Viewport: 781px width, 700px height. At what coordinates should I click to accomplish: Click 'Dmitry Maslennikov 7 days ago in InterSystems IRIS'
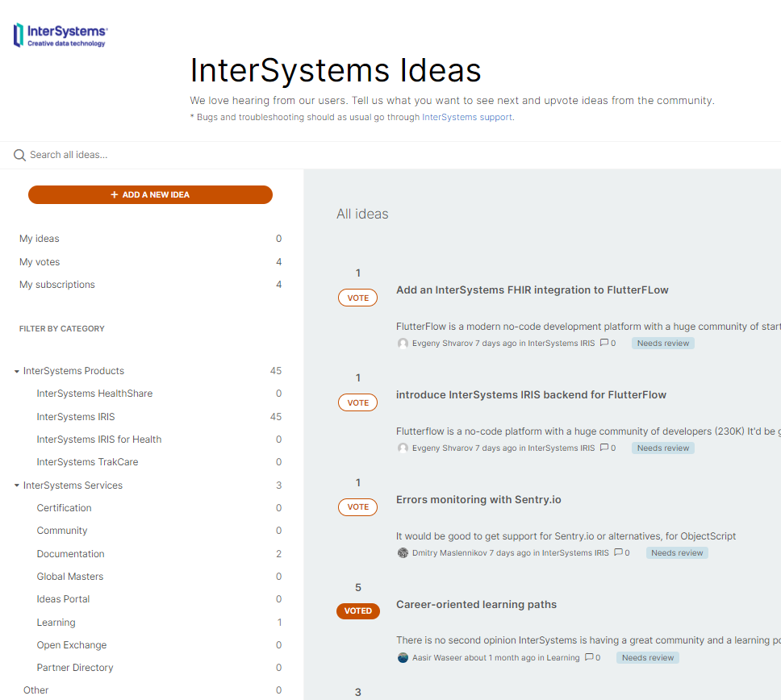click(510, 553)
